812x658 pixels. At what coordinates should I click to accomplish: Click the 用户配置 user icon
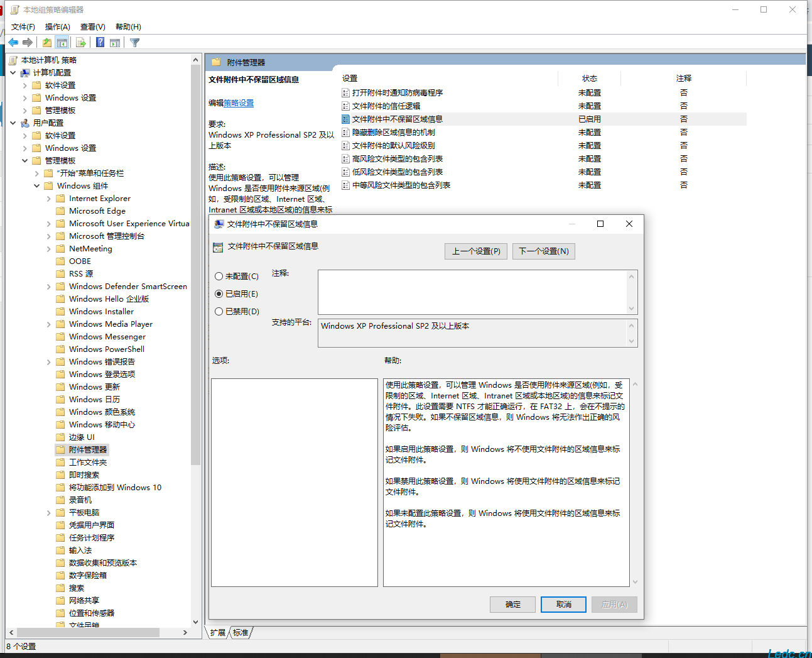pos(25,123)
